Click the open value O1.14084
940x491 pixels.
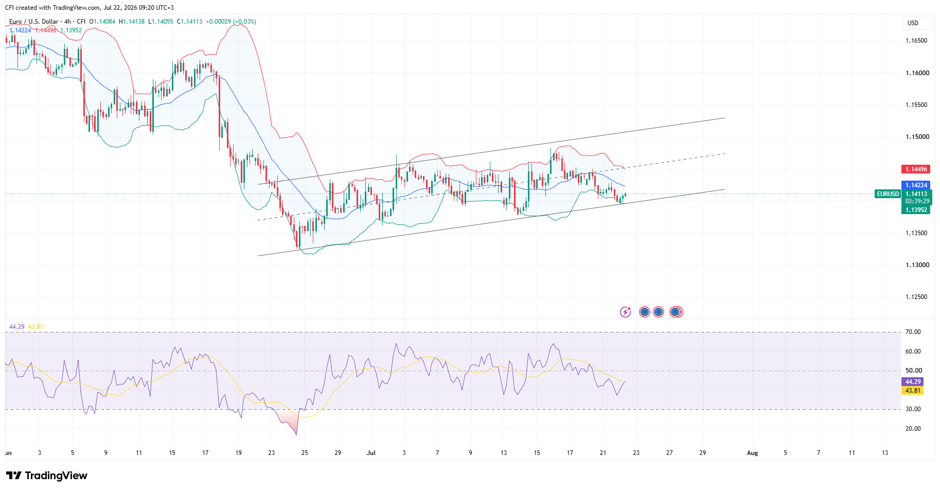point(102,22)
